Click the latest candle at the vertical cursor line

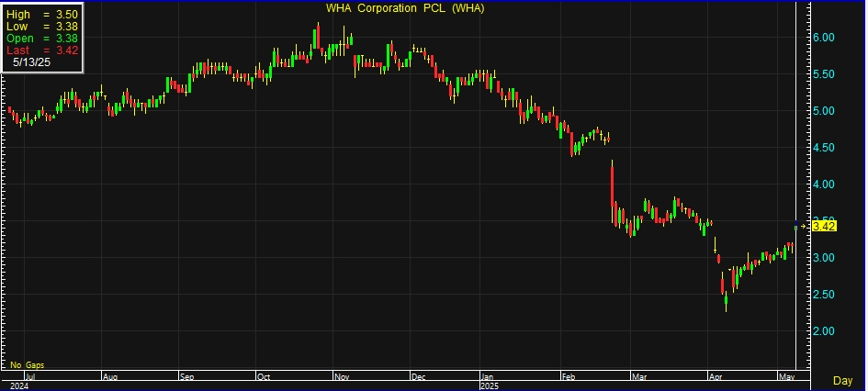click(x=796, y=225)
